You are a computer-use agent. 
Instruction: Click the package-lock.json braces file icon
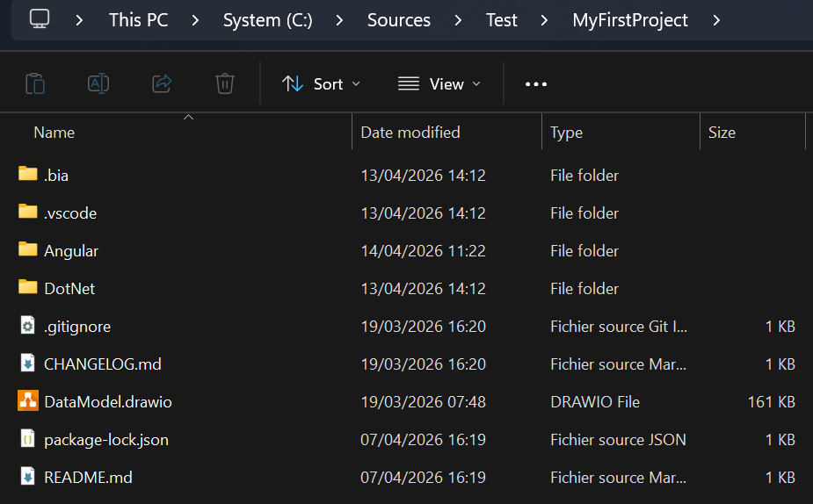point(27,439)
